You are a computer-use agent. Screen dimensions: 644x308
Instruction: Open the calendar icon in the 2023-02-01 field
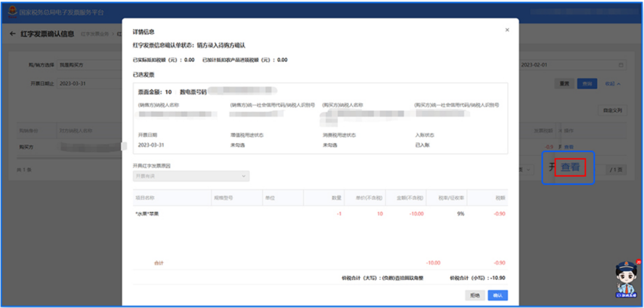click(621, 65)
